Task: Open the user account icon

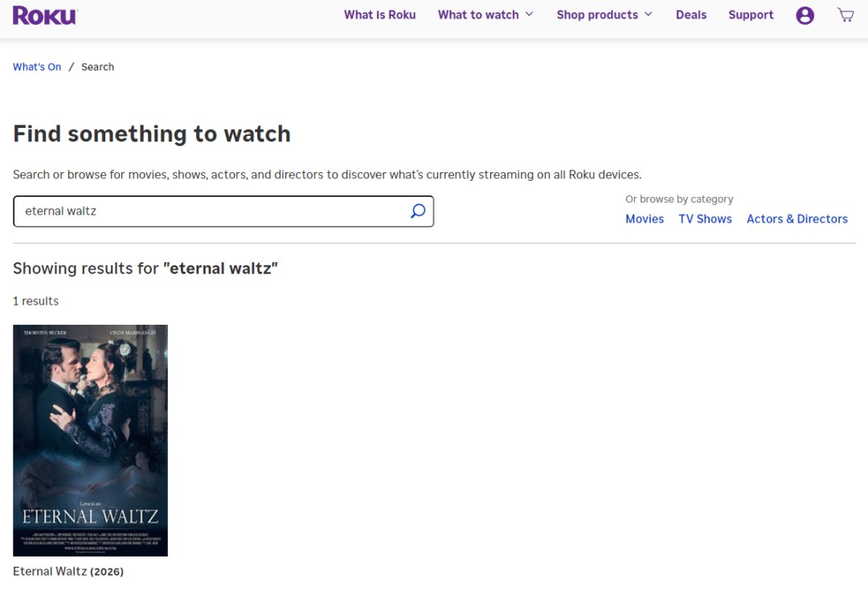Action: pos(805,15)
